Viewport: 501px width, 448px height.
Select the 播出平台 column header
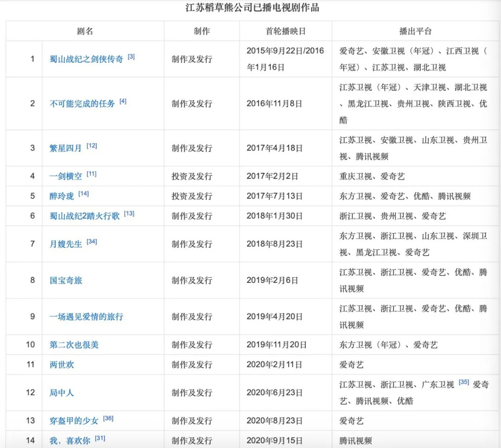click(415, 32)
